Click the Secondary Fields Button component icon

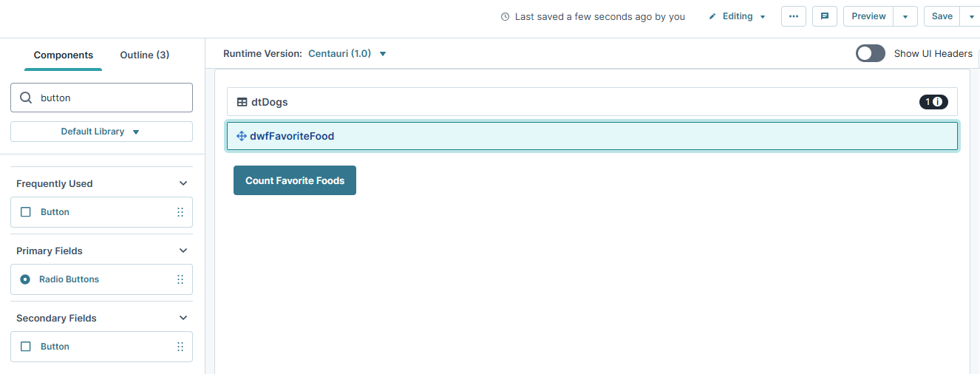click(26, 347)
